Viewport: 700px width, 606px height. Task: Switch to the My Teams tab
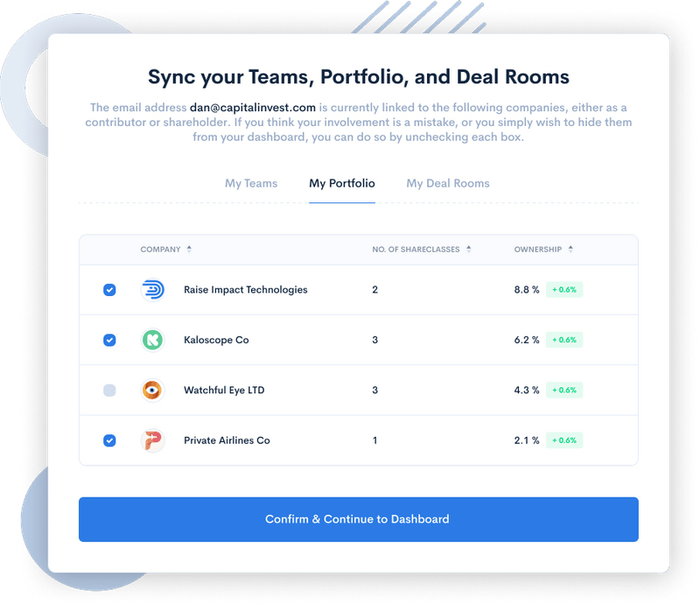click(251, 183)
